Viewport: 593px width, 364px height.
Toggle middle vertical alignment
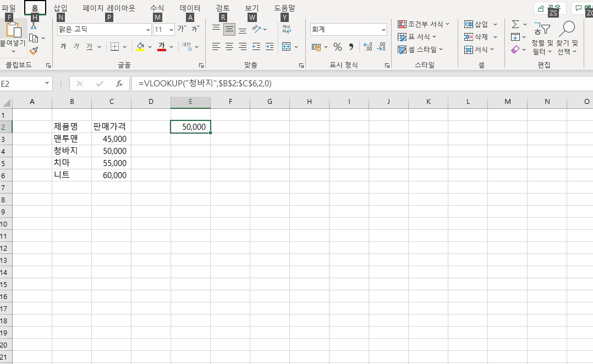click(x=229, y=29)
